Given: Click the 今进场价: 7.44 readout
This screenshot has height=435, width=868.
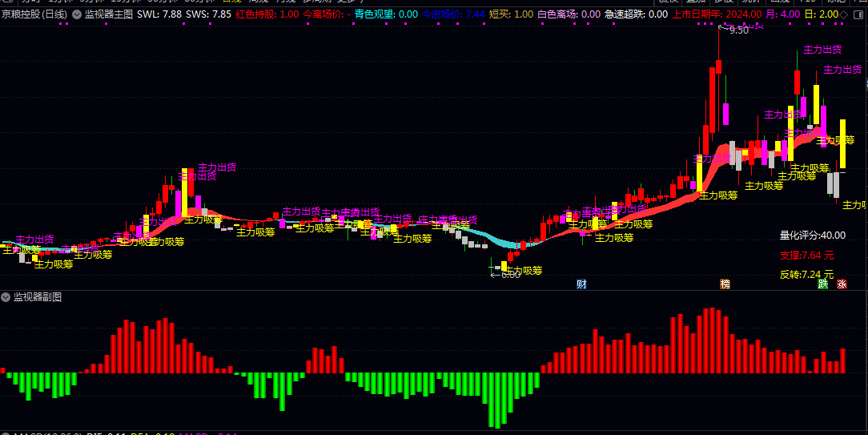Looking at the screenshot, I should click(453, 14).
